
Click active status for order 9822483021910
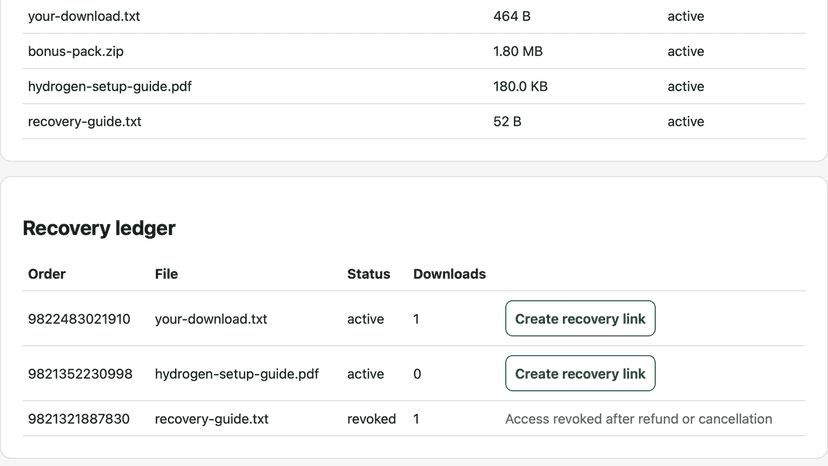(365, 319)
